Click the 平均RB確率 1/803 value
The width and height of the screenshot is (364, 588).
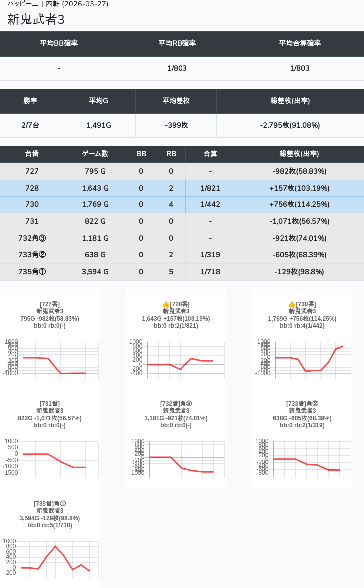tap(177, 68)
